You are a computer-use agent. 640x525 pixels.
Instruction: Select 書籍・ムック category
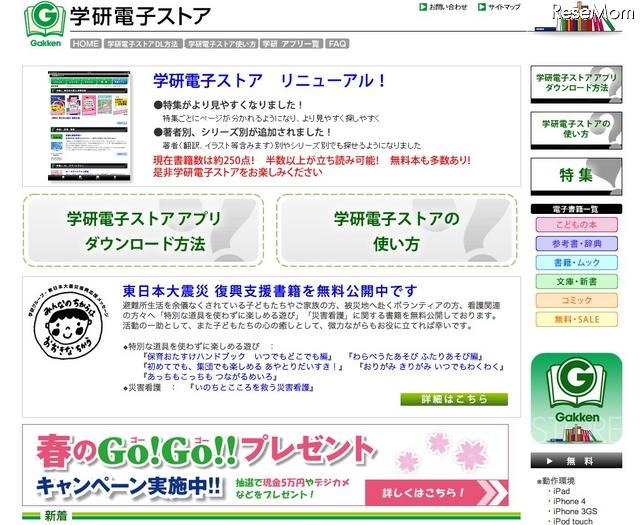pyautogui.click(x=576, y=262)
